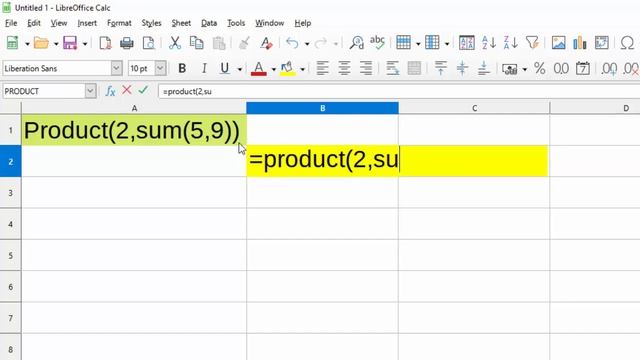Screen dimensions: 640x360
Task: Format cell as number
Action: tap(561, 69)
